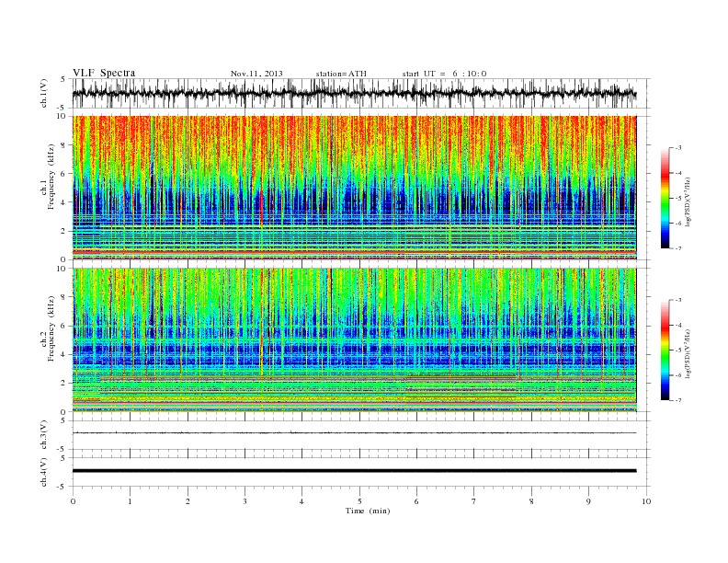
Task: Click the '4' kHz tick on ch.1 spectrogram axis
Action: [x=64, y=202]
